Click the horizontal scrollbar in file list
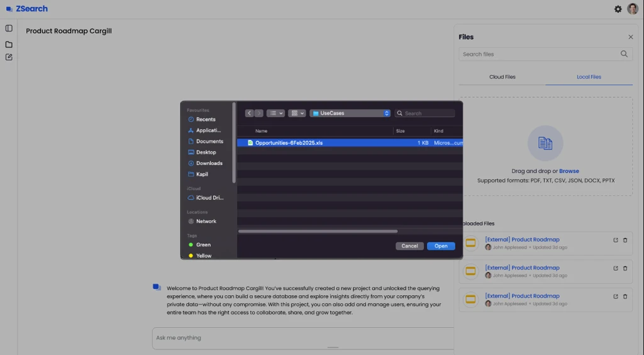Viewport: 644px width, 355px height. tap(318, 231)
